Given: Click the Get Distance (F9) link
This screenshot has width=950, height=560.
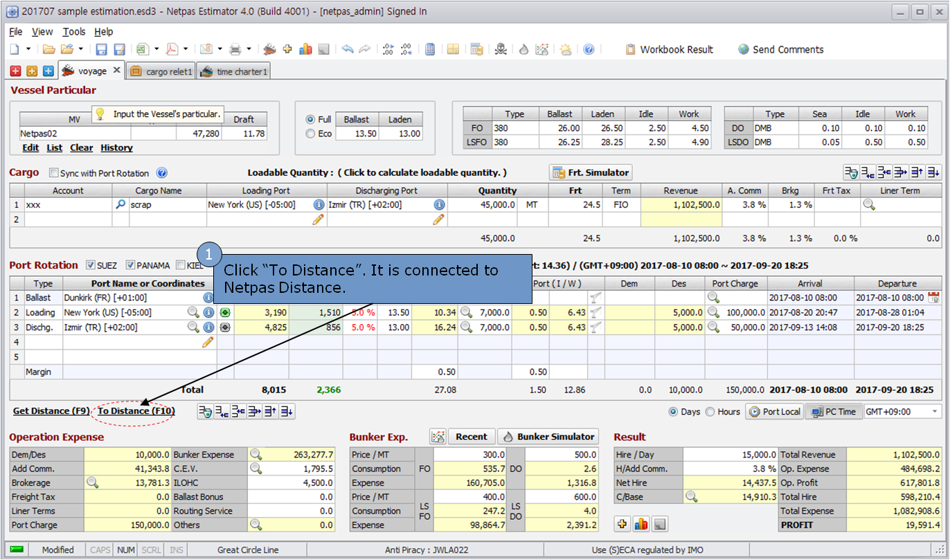Looking at the screenshot, I should coord(51,411).
